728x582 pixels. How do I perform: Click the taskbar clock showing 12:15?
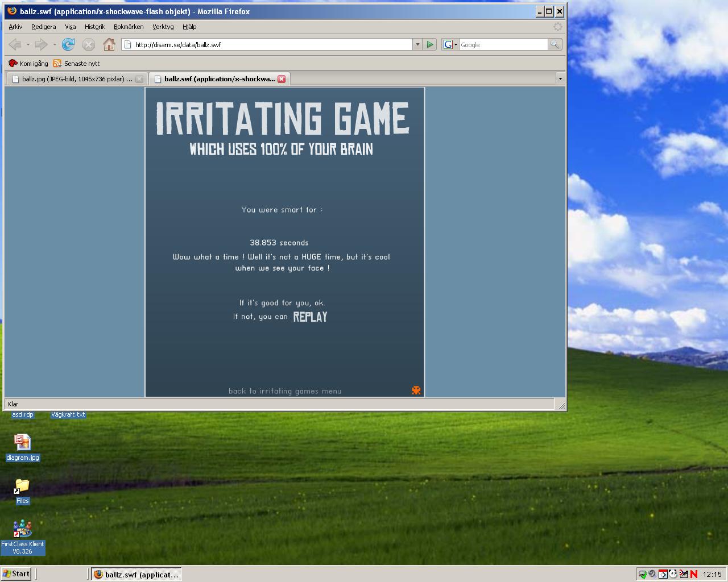712,574
